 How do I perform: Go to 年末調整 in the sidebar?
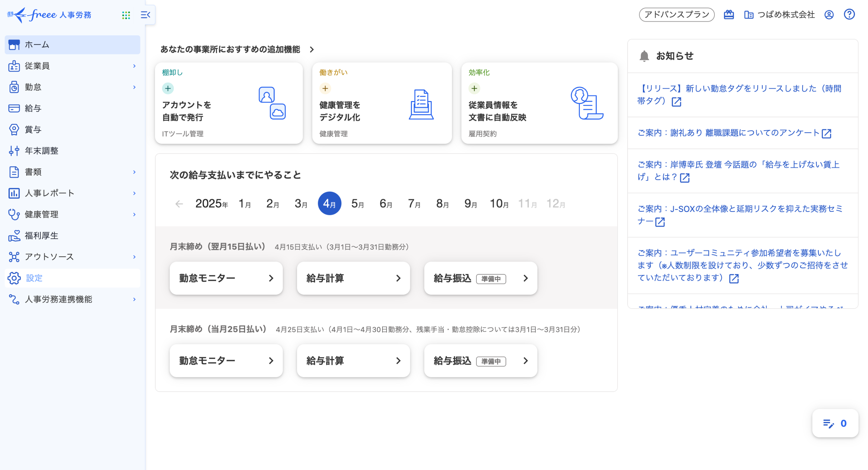click(x=41, y=151)
